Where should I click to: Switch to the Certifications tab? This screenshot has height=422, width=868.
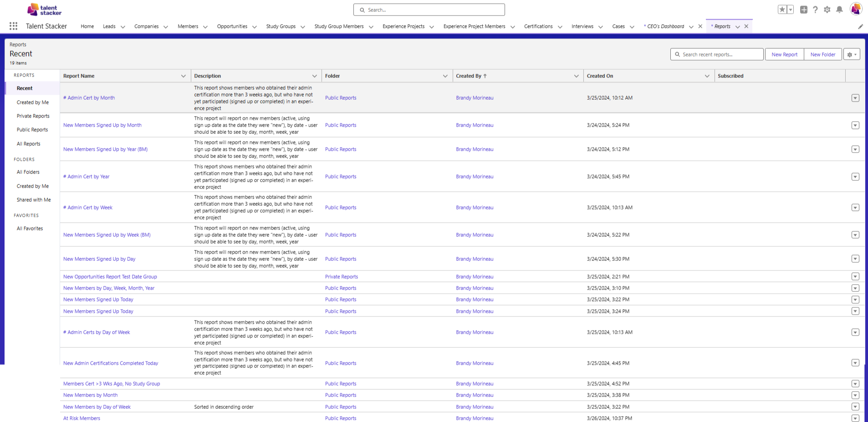pyautogui.click(x=538, y=26)
